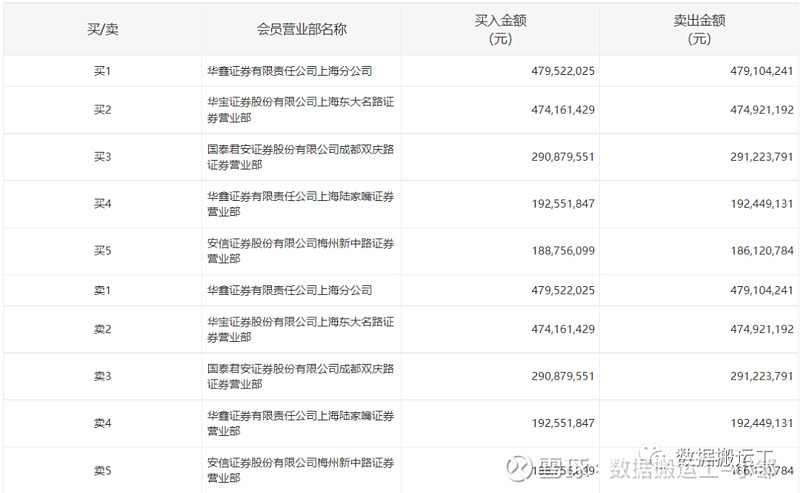Click the 卖出金额(元) column header
The height and width of the screenshot is (493, 800).
(699, 30)
